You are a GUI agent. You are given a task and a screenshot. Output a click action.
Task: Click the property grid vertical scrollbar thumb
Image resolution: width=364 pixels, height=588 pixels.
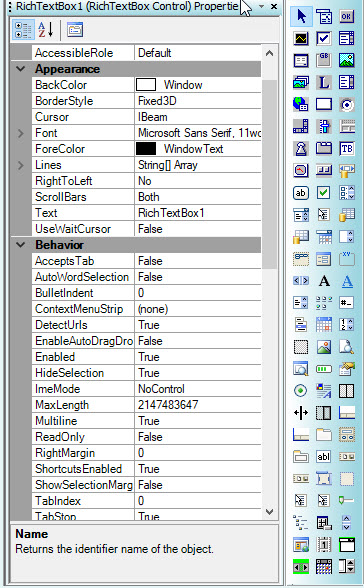(269, 174)
